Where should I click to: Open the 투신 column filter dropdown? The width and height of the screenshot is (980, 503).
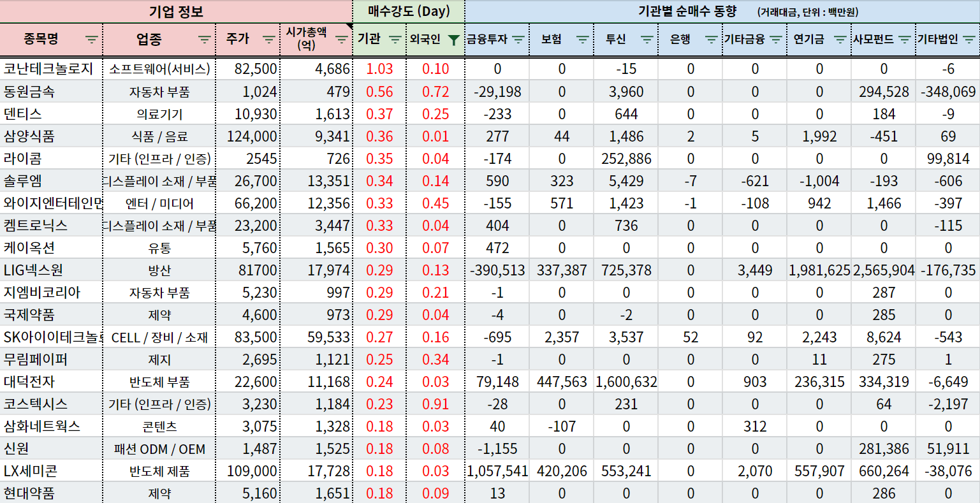[647, 40]
